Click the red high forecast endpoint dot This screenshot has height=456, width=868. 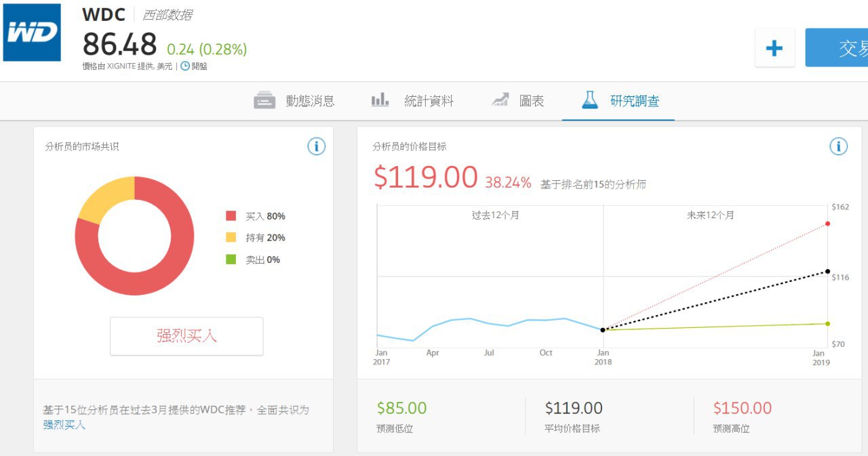point(827,224)
